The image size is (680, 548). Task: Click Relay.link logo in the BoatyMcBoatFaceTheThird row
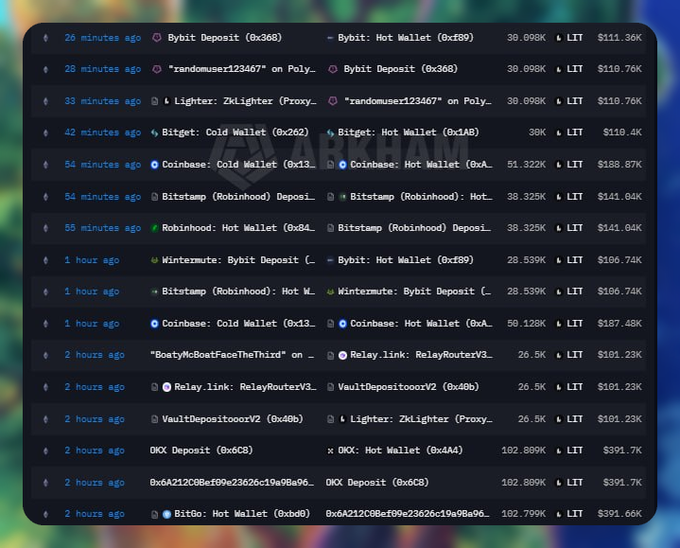pyautogui.click(x=343, y=356)
